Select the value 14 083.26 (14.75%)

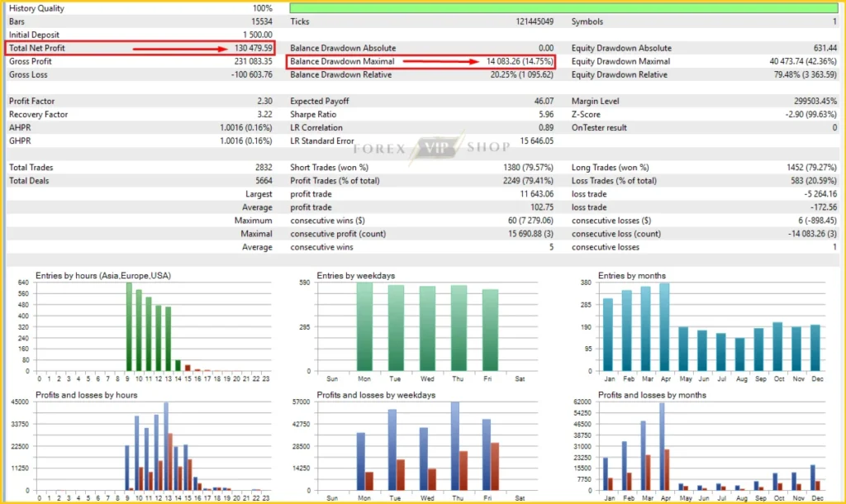[520, 61]
